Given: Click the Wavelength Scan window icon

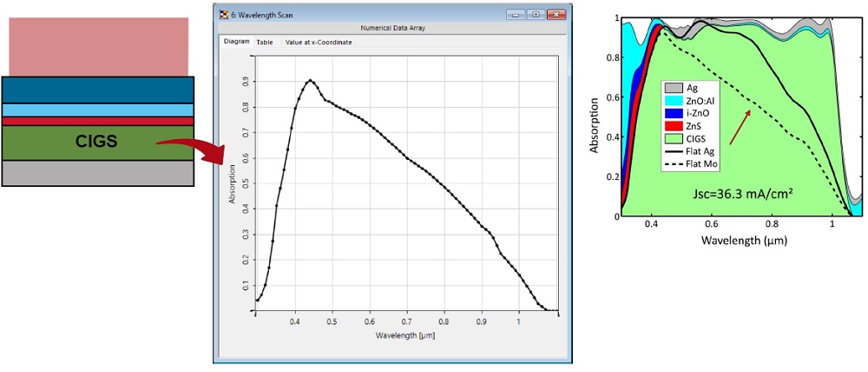Looking at the screenshot, I should [x=223, y=15].
